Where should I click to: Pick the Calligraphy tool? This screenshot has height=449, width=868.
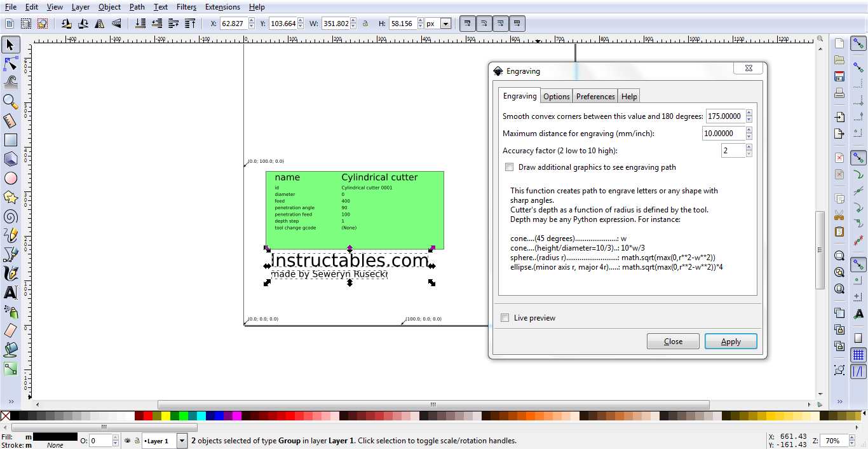pos(10,273)
